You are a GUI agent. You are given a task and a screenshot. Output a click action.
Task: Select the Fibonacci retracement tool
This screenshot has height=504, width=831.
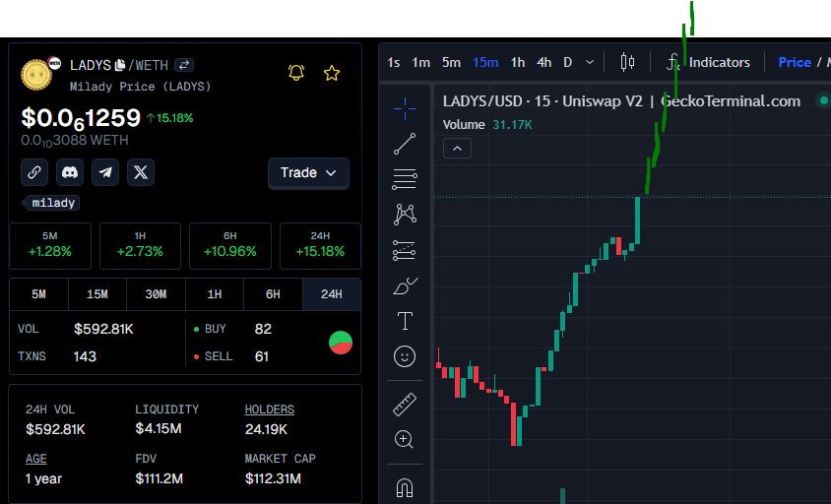tap(405, 179)
